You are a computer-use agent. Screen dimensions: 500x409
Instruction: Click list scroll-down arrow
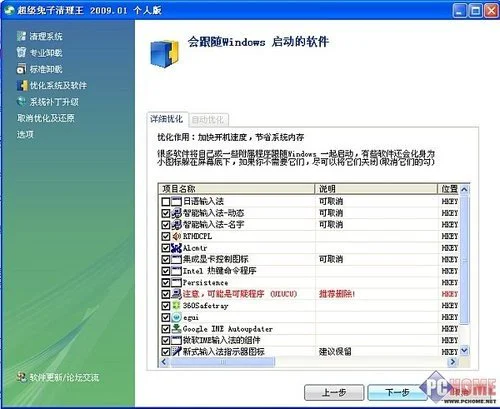(x=464, y=351)
